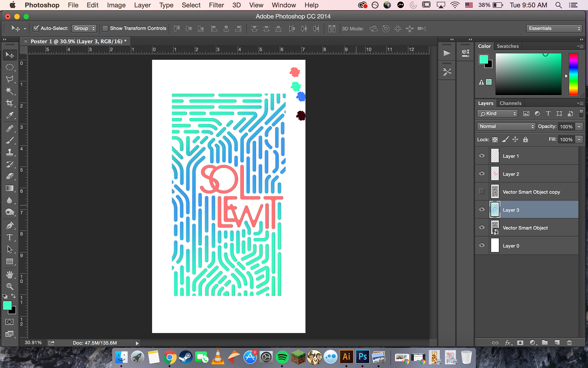Hide Layer 3 visibility
Image resolution: width=588 pixels, height=368 pixels.
482,209
